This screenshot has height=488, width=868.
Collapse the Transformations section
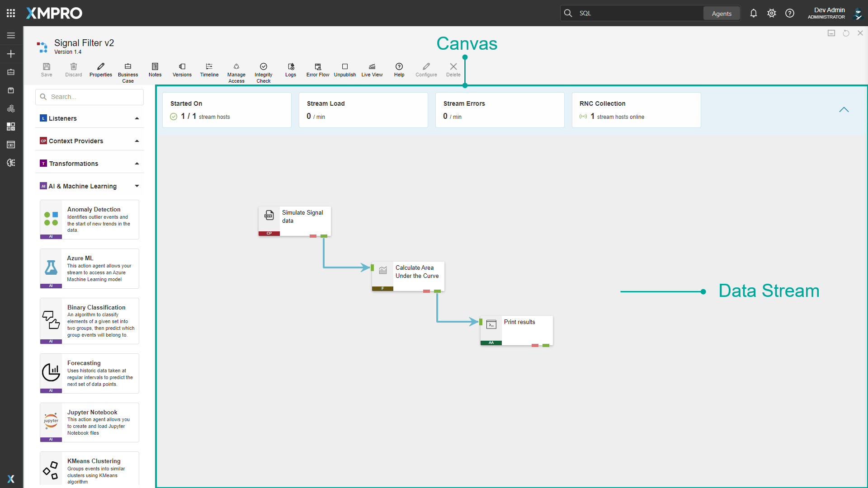(137, 163)
